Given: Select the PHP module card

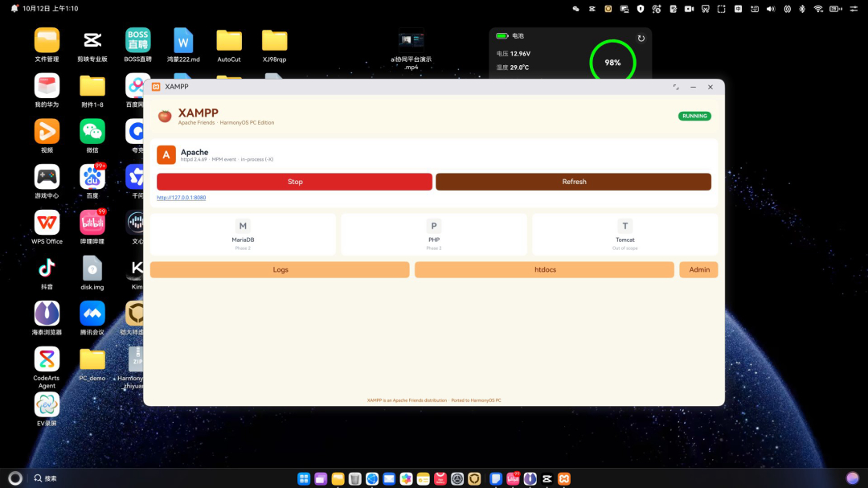Looking at the screenshot, I should point(434,234).
